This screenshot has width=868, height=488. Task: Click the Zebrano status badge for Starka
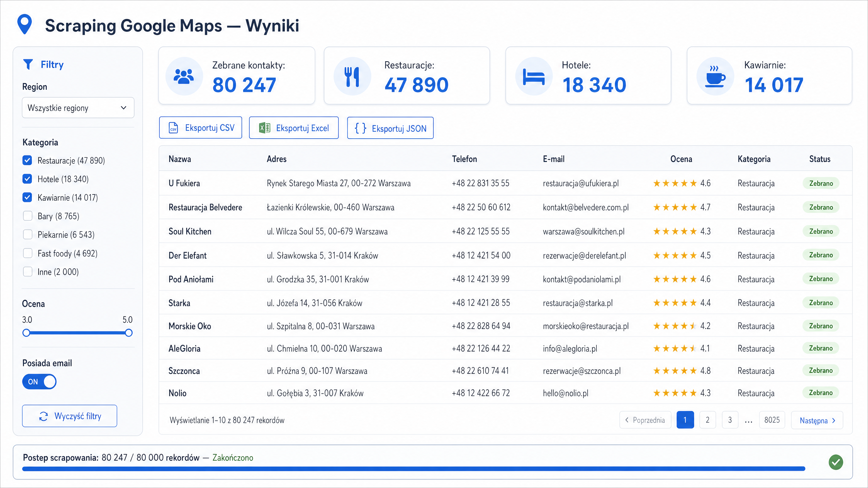coord(821,303)
